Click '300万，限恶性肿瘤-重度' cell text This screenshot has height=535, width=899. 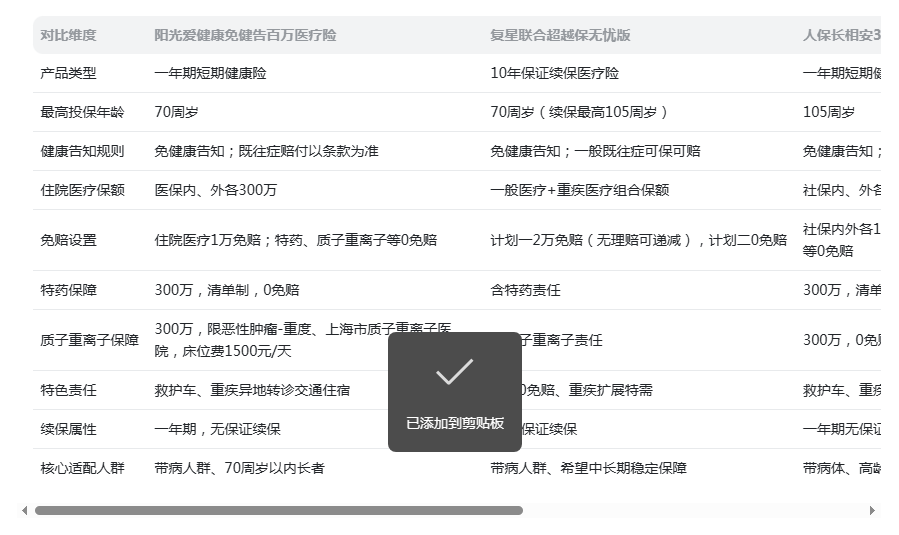point(233,329)
